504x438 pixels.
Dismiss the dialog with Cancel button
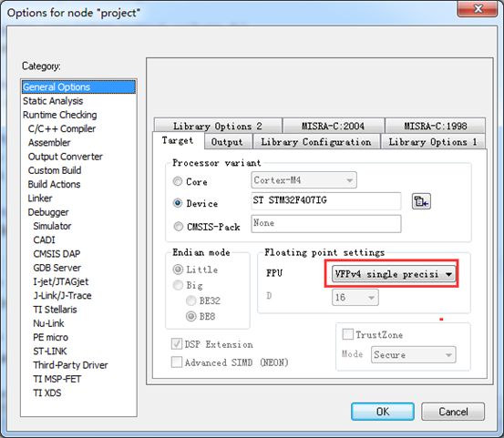453,412
